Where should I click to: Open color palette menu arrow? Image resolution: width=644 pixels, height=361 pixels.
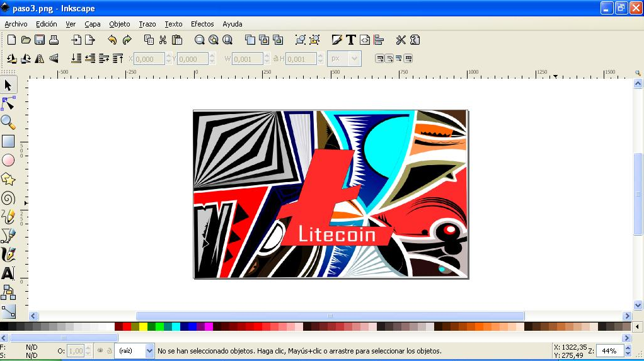638,327
